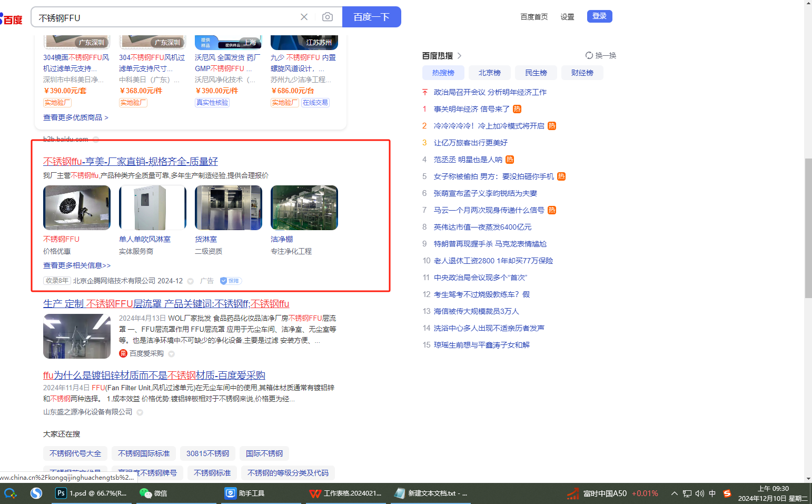
Task: Click the 富时中国A50 stock widget on taskbar
Action: pos(612,493)
